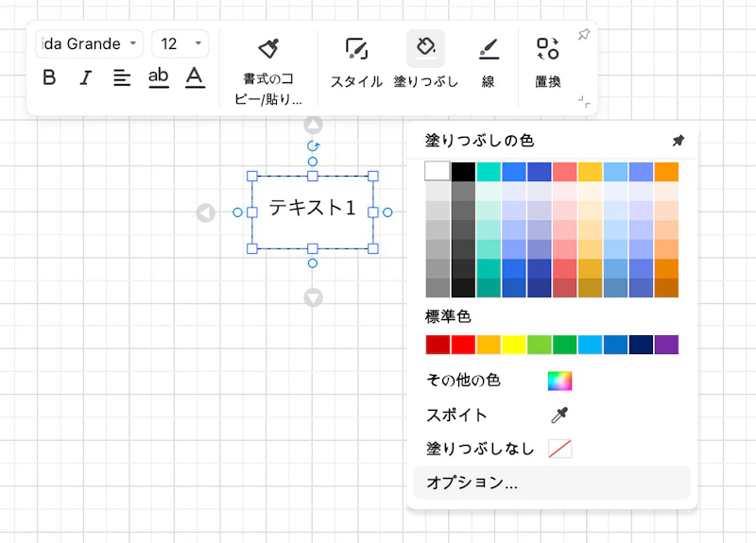The width and height of the screenshot is (756, 543).
Task: Click the 置換 replace shape icon
Action: click(x=547, y=49)
